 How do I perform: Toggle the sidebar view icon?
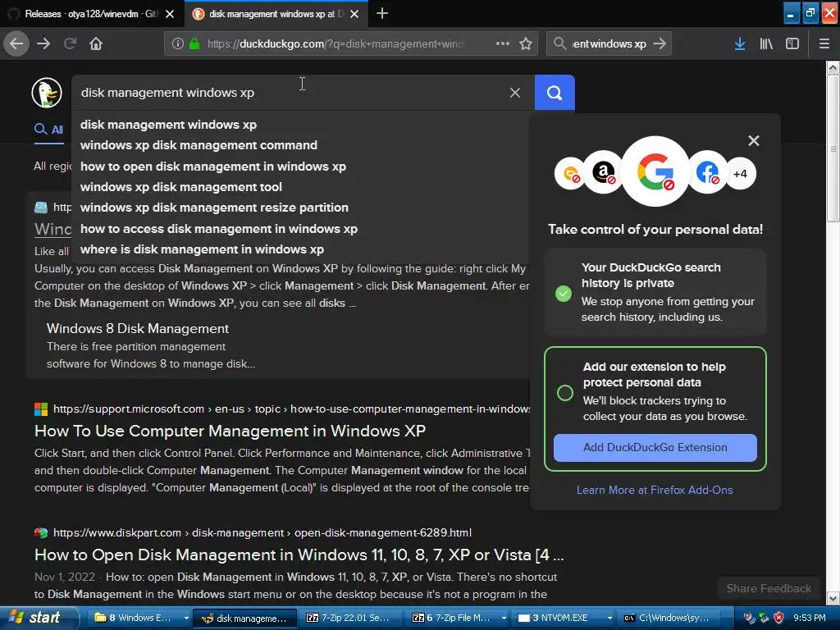point(792,43)
